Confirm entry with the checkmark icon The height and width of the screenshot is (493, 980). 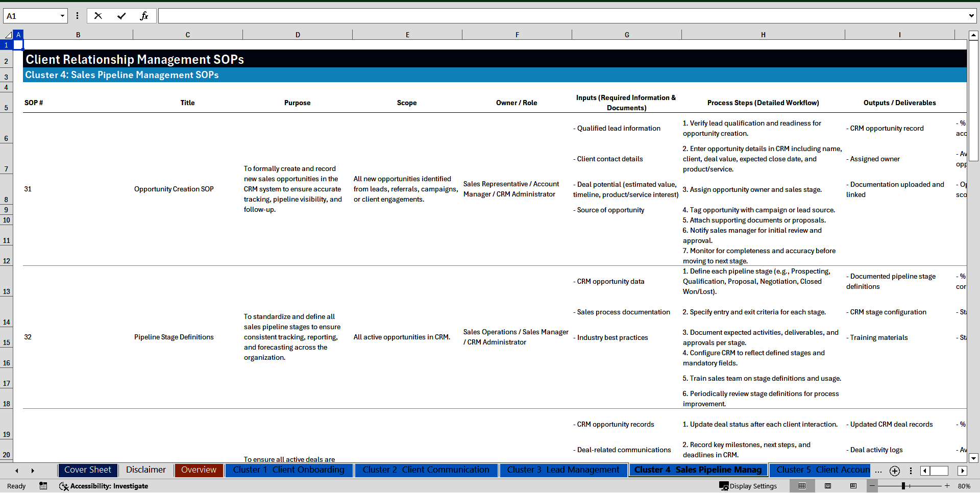pos(121,16)
